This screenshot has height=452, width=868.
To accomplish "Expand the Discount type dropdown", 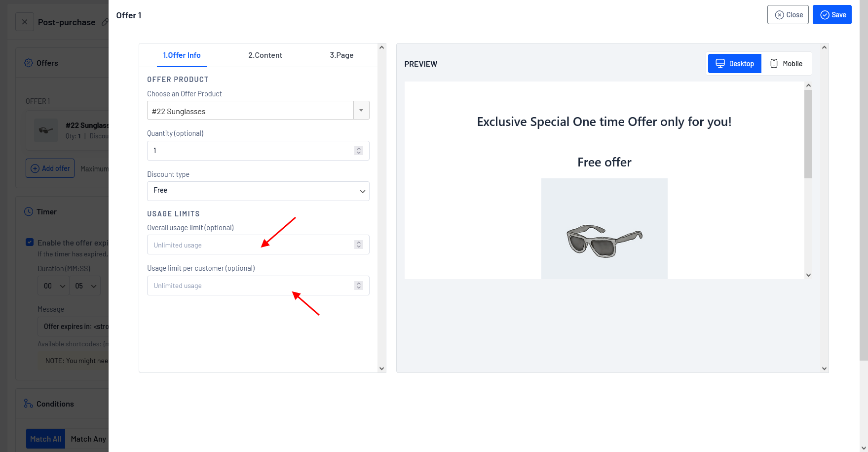I will (258, 191).
